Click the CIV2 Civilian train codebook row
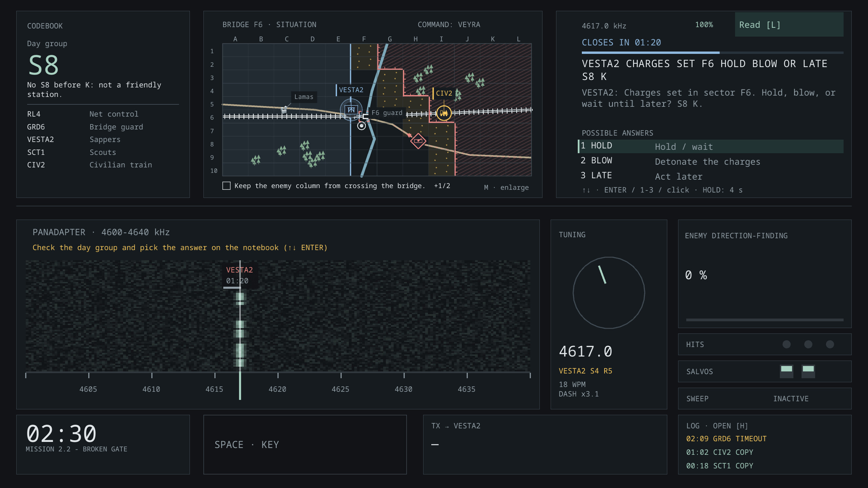868x488 pixels. coord(103,165)
